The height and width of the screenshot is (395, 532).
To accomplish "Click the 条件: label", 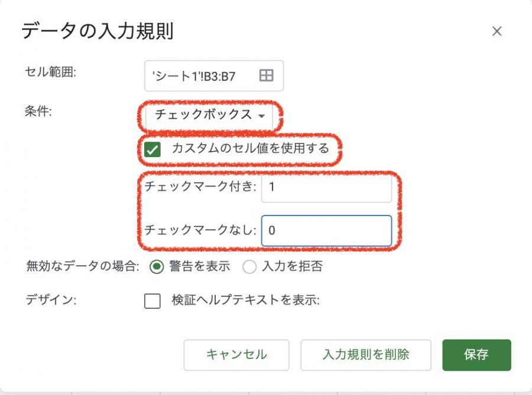I will (x=39, y=111).
